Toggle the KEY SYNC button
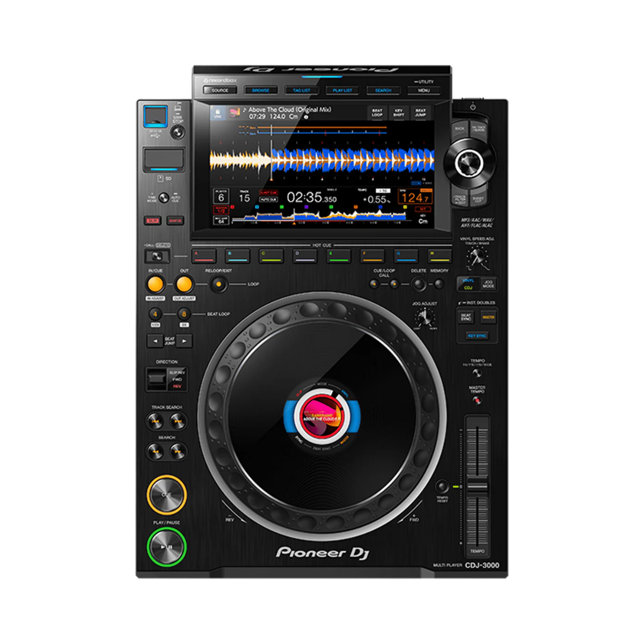The width and height of the screenshot is (644, 644). click(477, 336)
